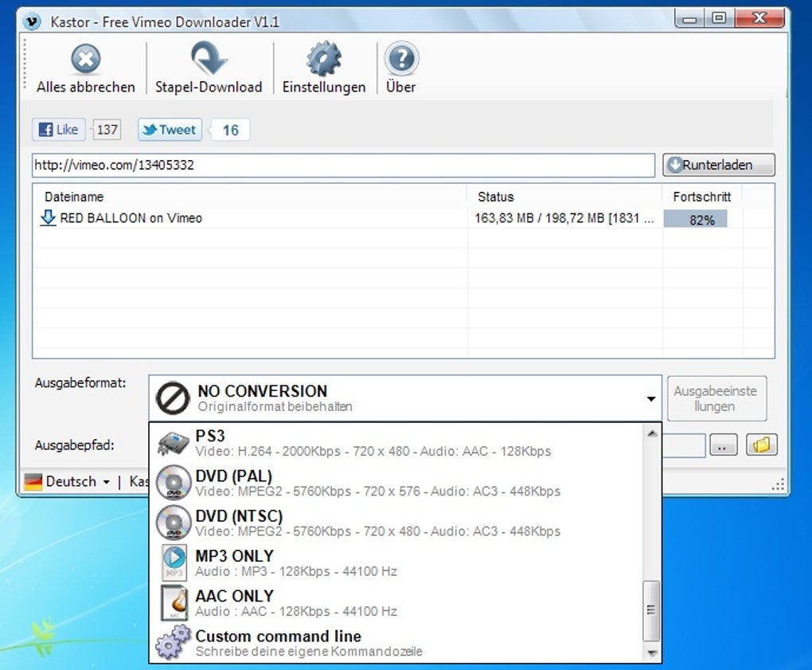The height and width of the screenshot is (670, 812).
Task: Click the MP3 file icon
Action: [174, 562]
